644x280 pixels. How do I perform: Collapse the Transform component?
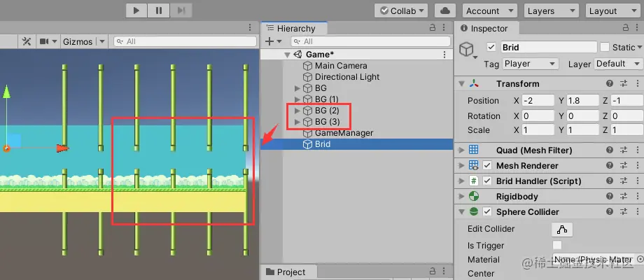(461, 84)
